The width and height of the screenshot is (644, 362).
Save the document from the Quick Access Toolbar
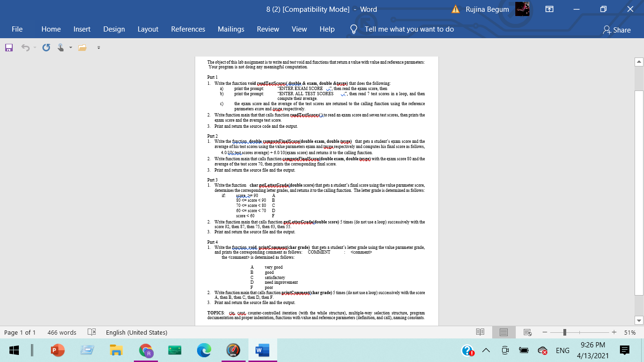8,47
